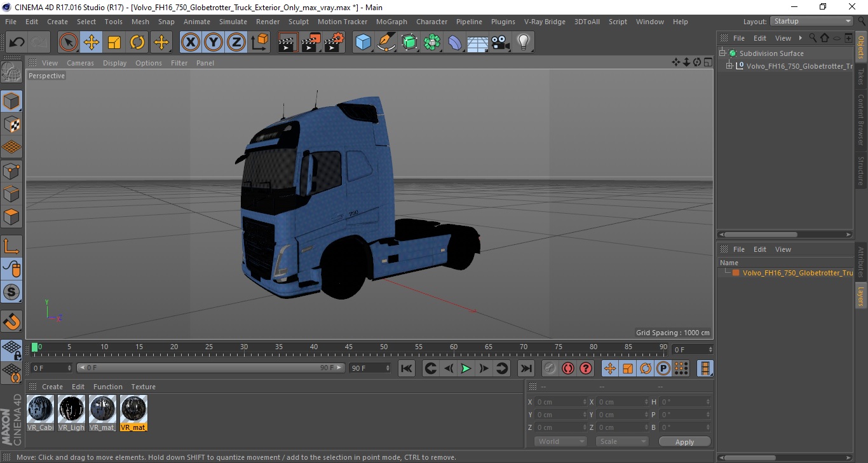Add a Camera object
The width and height of the screenshot is (868, 463).
click(x=501, y=43)
